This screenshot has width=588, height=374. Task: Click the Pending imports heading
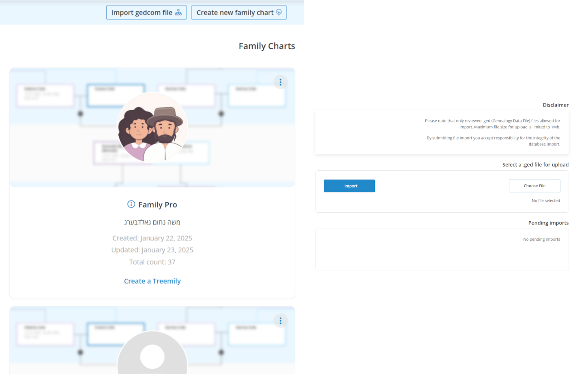point(548,223)
